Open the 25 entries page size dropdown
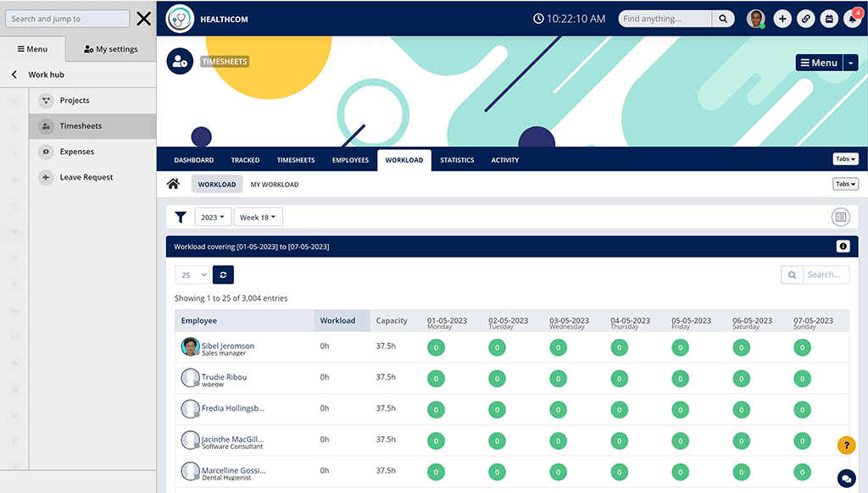This screenshot has width=868, height=493. [x=192, y=275]
